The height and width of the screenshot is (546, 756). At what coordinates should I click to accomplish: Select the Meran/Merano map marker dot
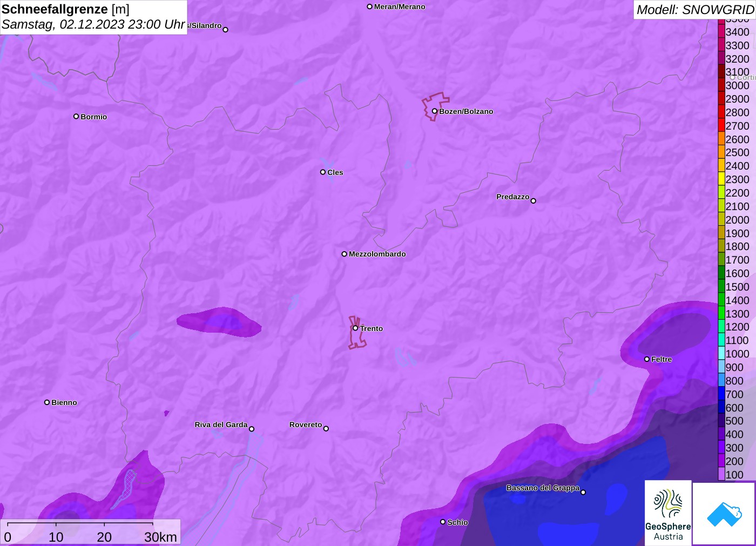370,6
